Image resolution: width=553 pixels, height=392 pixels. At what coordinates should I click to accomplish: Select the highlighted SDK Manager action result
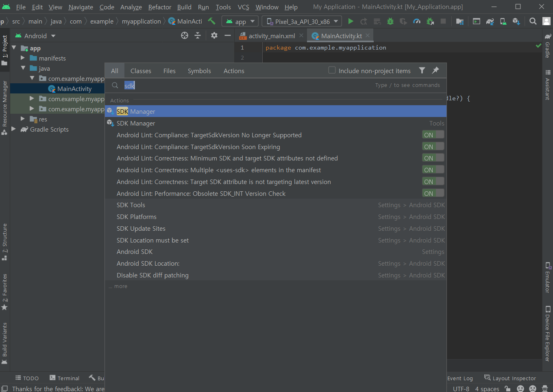pos(276,111)
